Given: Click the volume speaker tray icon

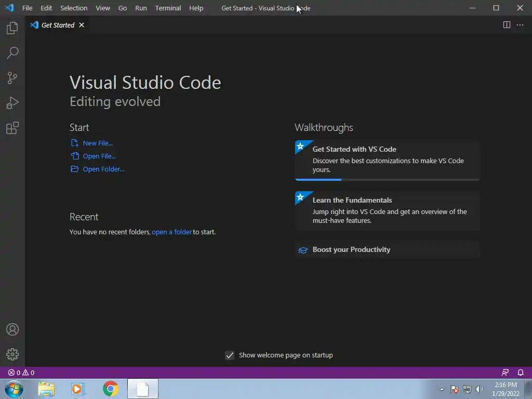Looking at the screenshot, I should coord(480,389).
